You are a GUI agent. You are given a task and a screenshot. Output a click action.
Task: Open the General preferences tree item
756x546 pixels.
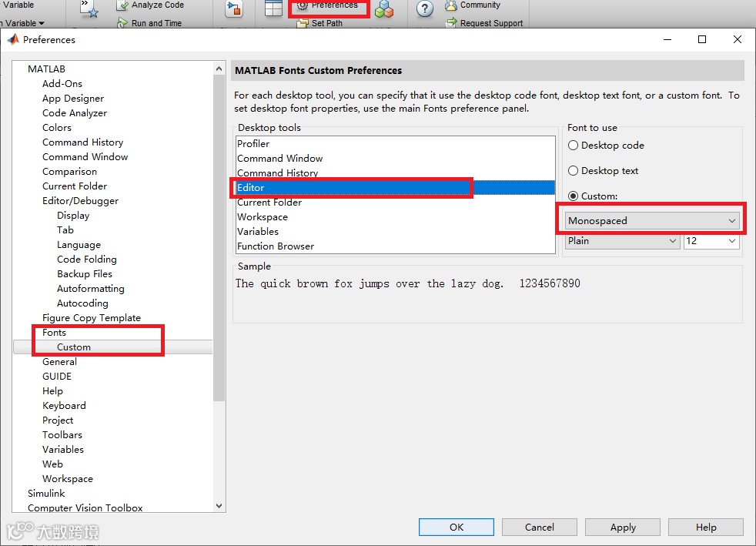(59, 362)
